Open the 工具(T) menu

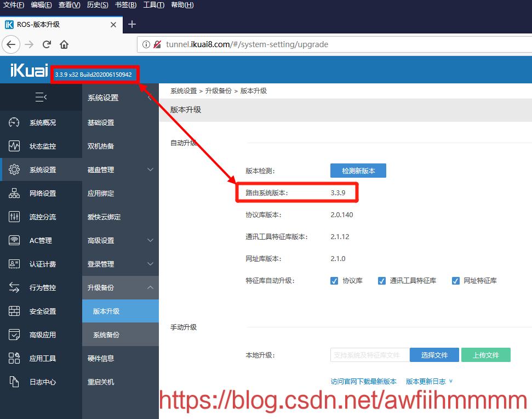[154, 5]
